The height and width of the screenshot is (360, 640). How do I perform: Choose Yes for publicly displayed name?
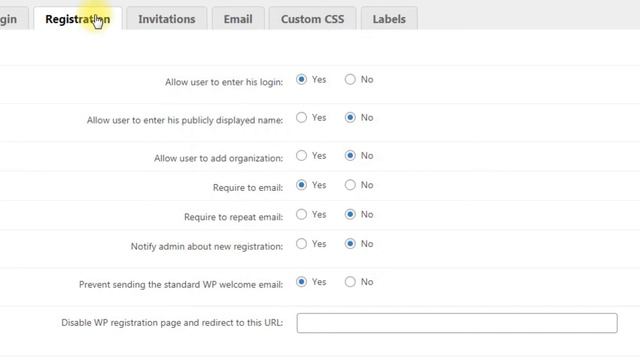pyautogui.click(x=301, y=118)
